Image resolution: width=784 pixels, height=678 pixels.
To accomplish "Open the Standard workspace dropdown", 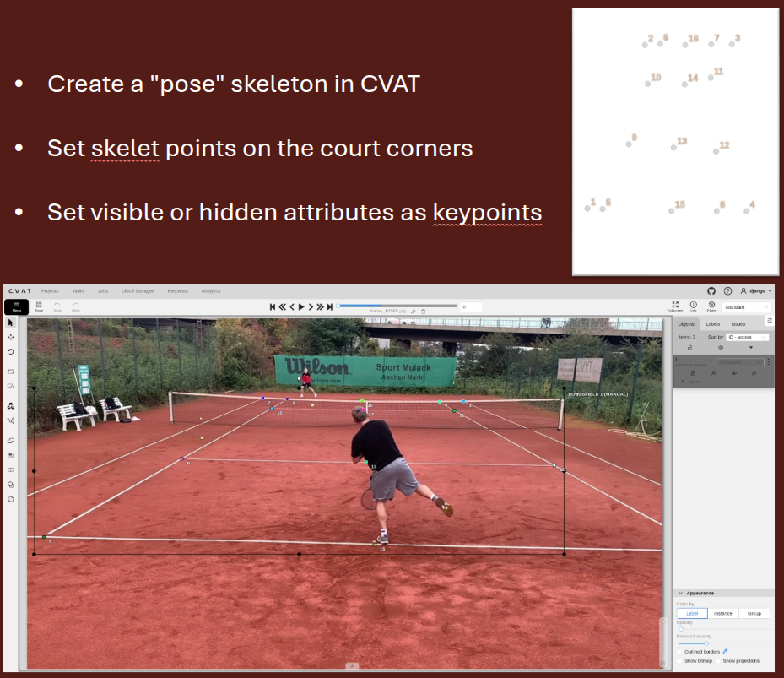I will click(745, 307).
